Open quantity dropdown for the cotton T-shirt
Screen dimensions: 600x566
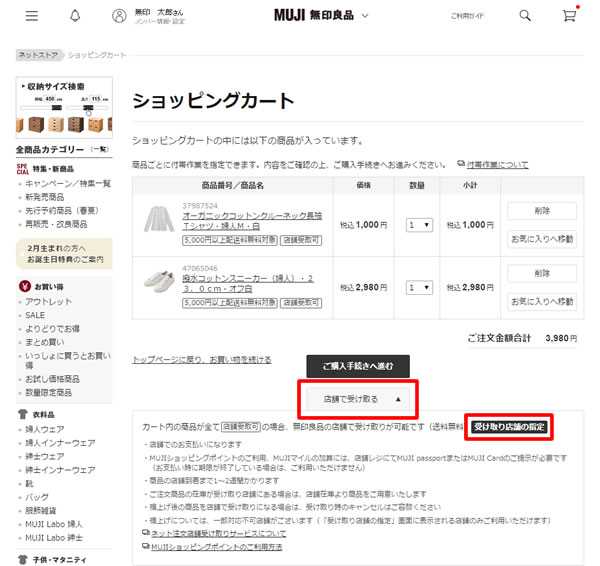click(x=418, y=225)
